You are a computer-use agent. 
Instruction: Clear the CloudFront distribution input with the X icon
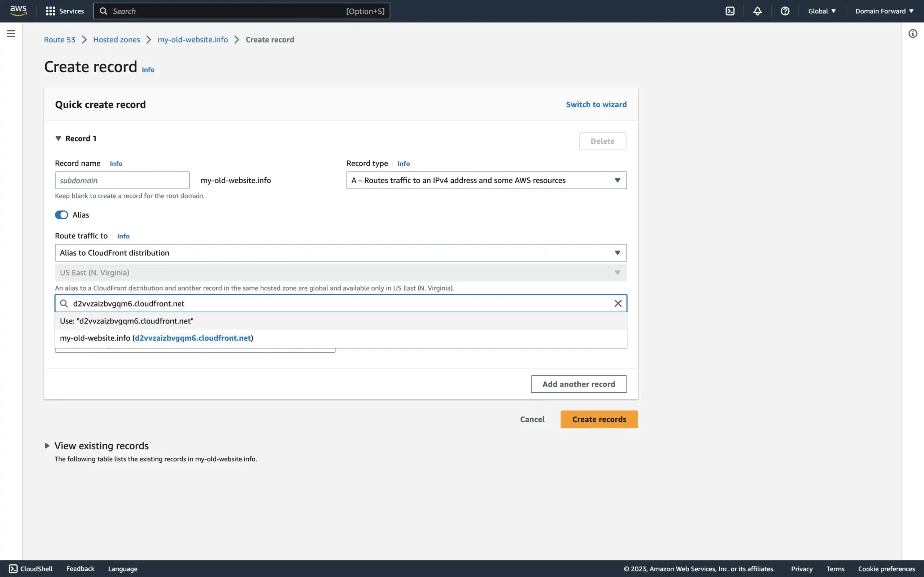coord(618,303)
